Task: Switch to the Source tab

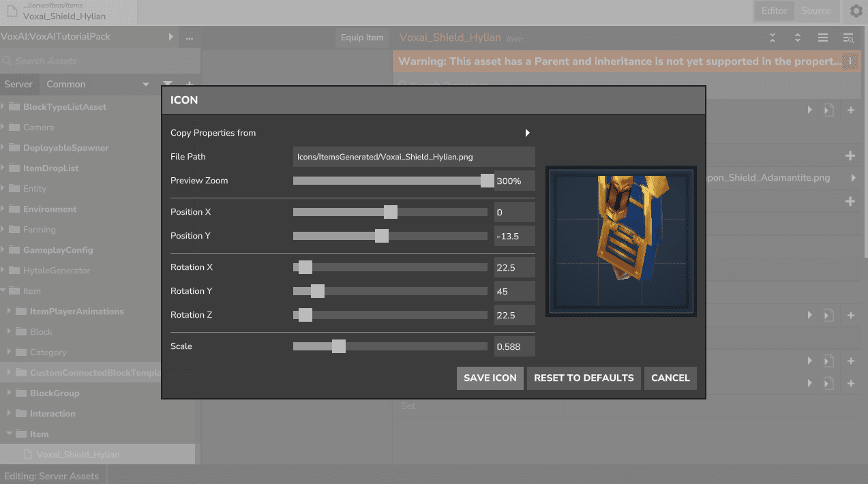Action: click(x=815, y=11)
